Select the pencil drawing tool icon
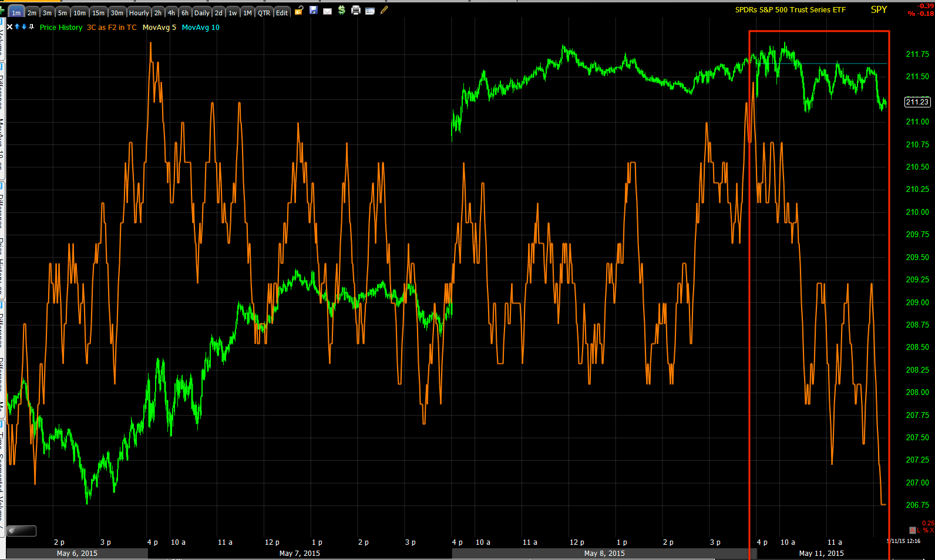 [384, 10]
